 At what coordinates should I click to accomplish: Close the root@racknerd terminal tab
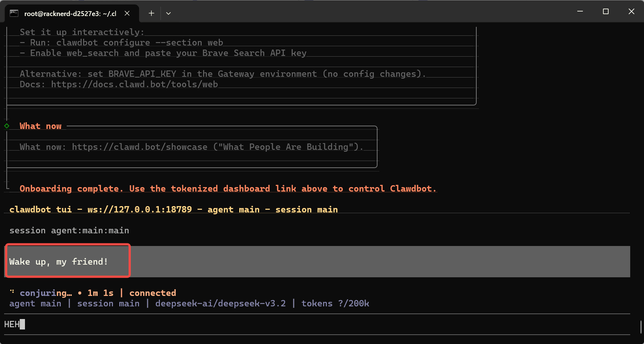127,13
